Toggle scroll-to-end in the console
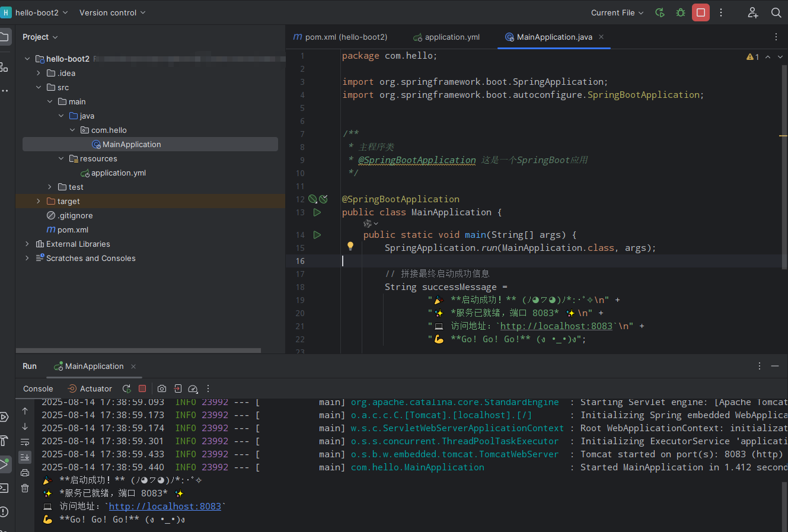Viewport: 788px width, 532px height. (x=25, y=457)
